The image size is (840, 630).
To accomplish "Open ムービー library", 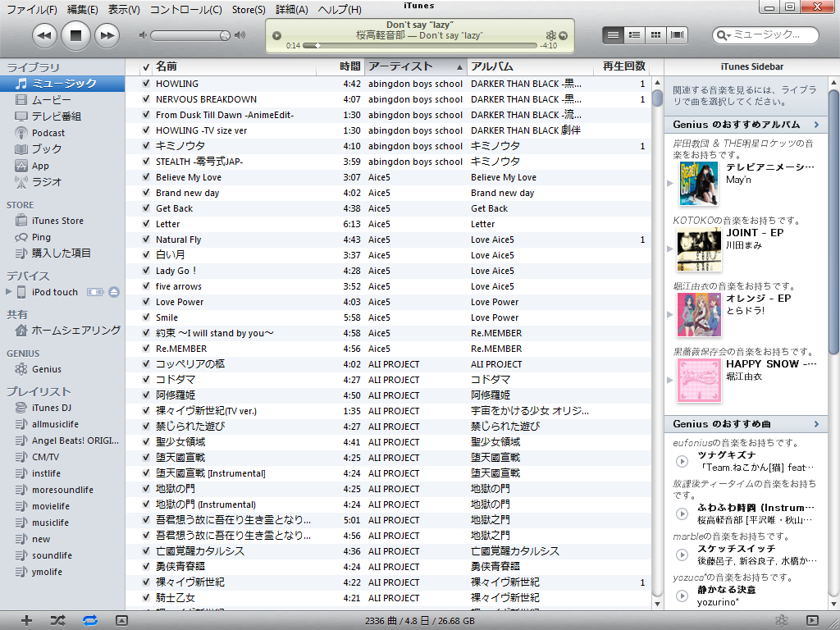I will [62, 100].
